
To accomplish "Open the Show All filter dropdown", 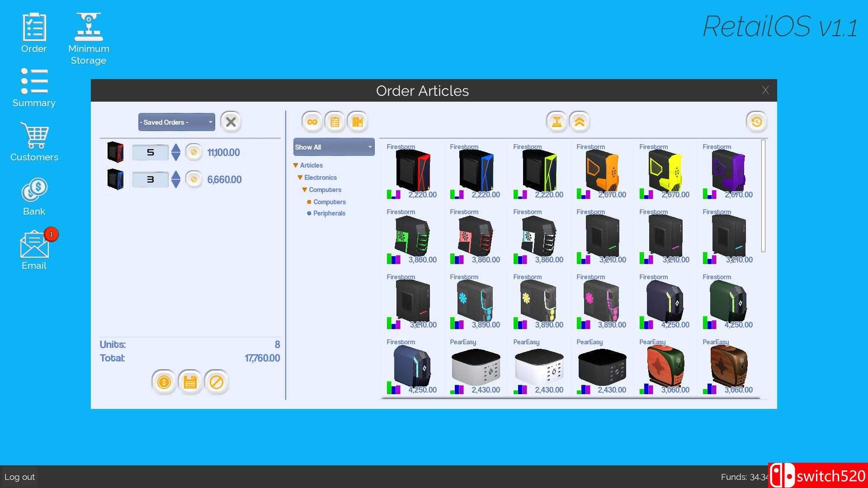I will (x=334, y=147).
